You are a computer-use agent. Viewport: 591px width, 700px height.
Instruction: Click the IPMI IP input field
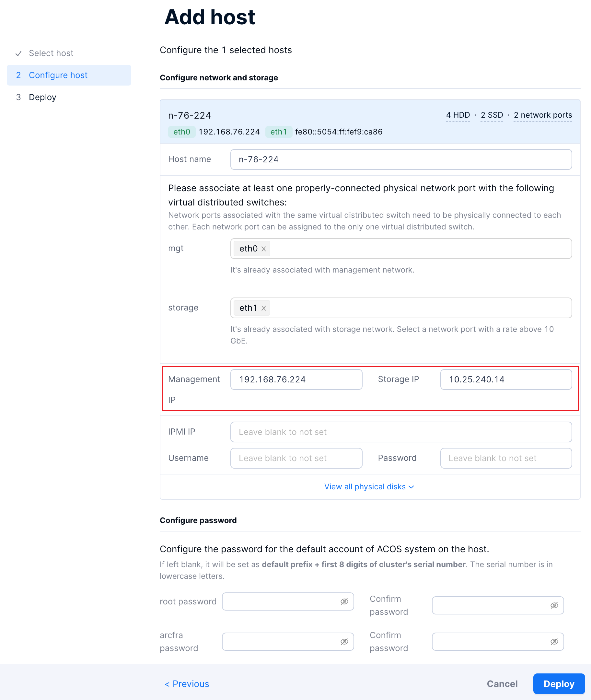[x=401, y=432]
